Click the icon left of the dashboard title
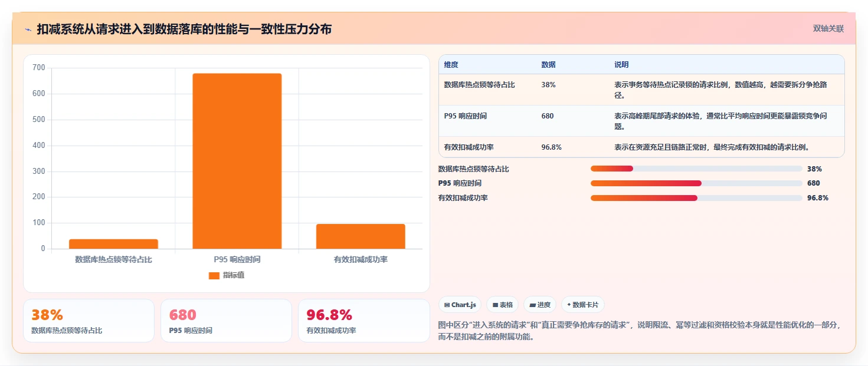This screenshot has width=868, height=366. pyautogui.click(x=28, y=29)
